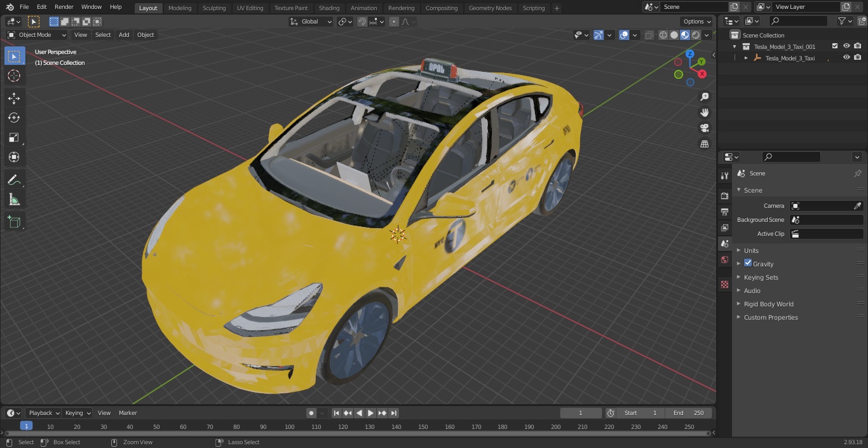Screen dimensions: 868x448
Task: Toggle the show gizmo button
Action: pyautogui.click(x=599, y=35)
